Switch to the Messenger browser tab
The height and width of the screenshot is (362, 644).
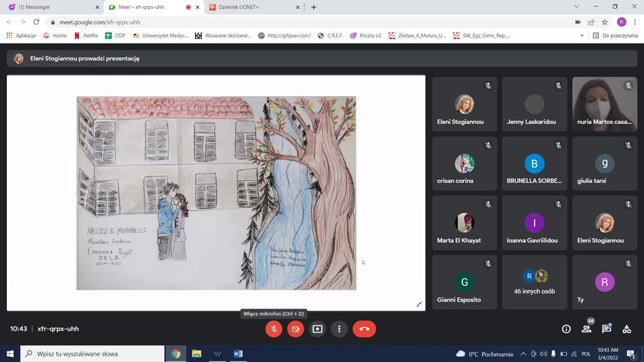click(53, 7)
